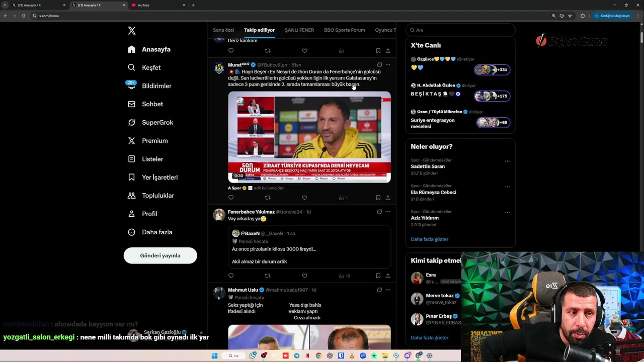Share Fenerbahce Yıkılmaz post
The height and width of the screenshot is (362, 644).
tap(388, 276)
